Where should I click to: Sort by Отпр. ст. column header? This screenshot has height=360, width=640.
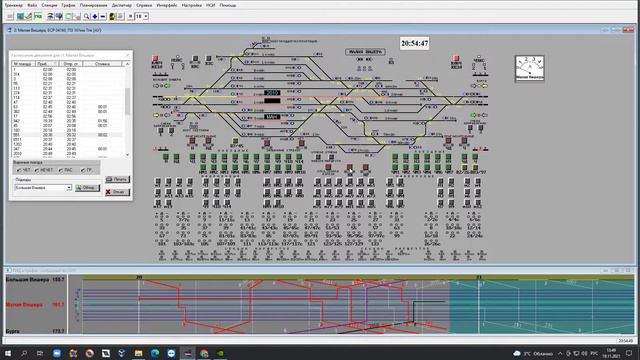click(71, 64)
